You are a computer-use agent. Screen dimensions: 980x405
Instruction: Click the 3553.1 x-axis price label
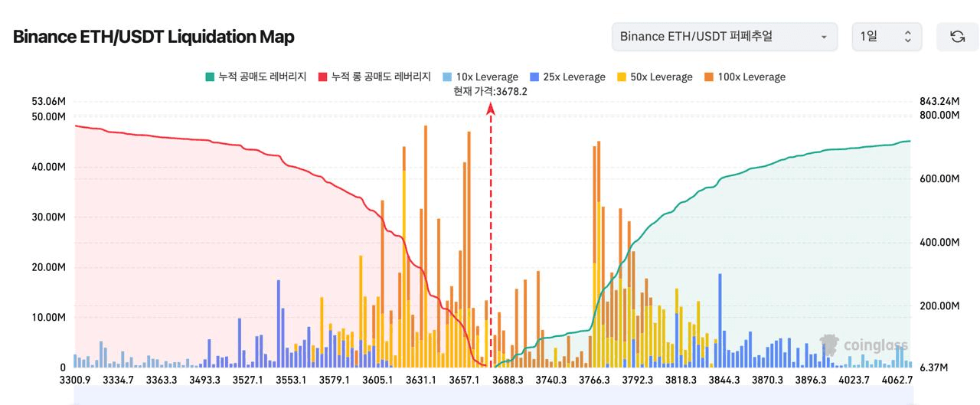[x=291, y=380]
